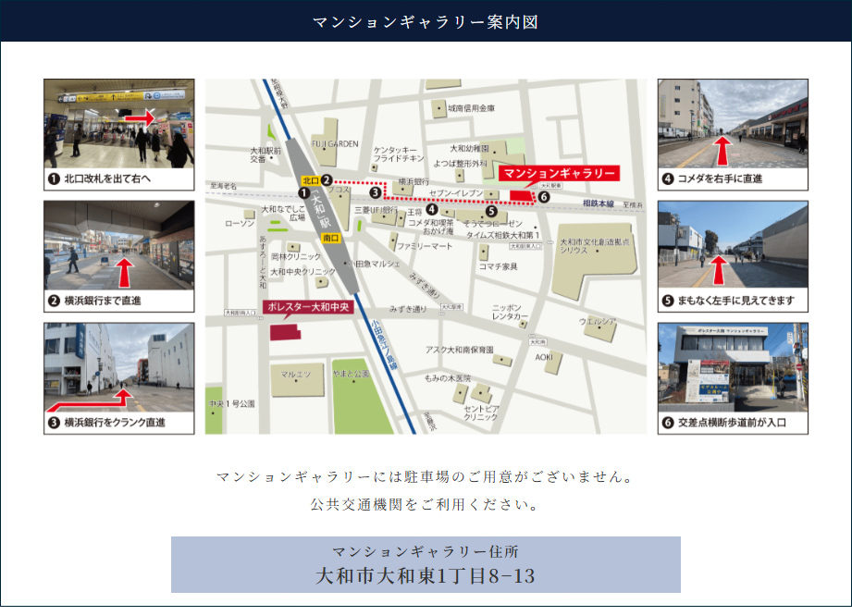Click route marker 6 on the map
This screenshot has width=852, height=616.
(543, 197)
